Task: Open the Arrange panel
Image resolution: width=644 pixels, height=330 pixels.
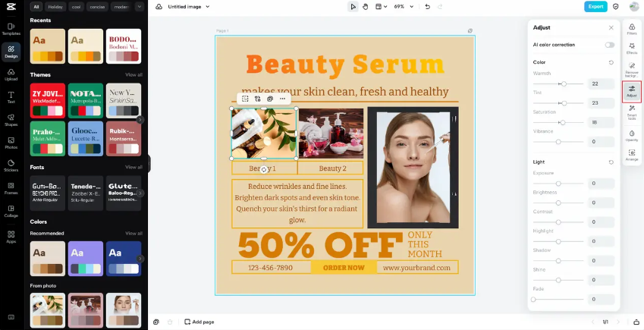Action: click(632, 155)
